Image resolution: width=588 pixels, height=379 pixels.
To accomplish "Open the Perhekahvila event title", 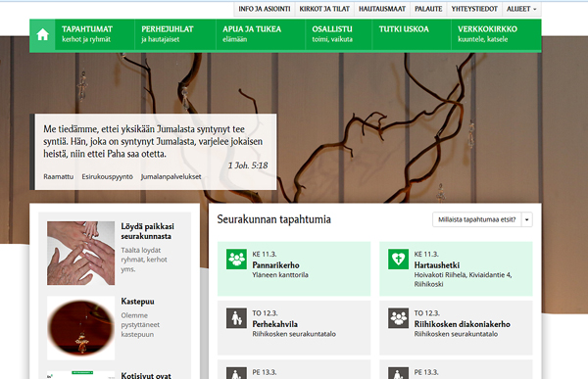I will tap(274, 324).
